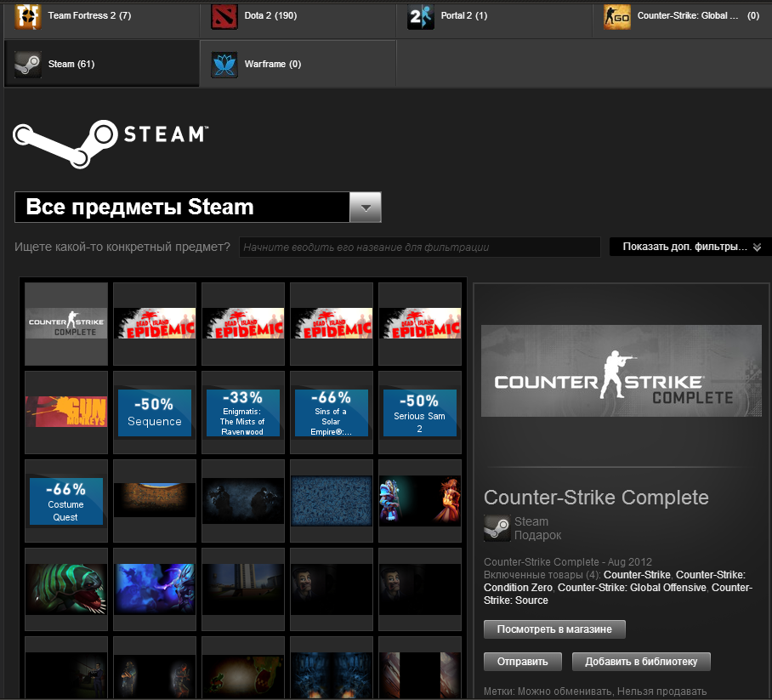Expand the Все предметы Steam dropdown arrow

pyautogui.click(x=366, y=208)
